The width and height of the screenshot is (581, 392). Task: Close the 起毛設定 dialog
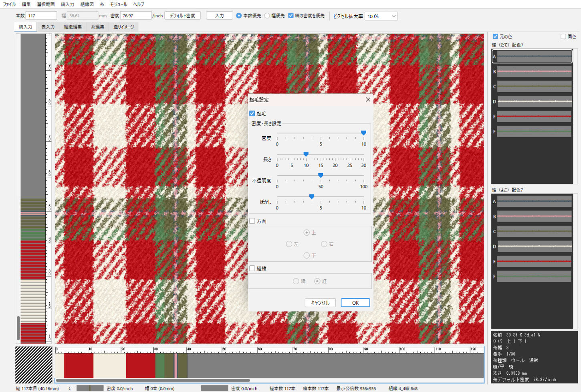[x=368, y=99]
